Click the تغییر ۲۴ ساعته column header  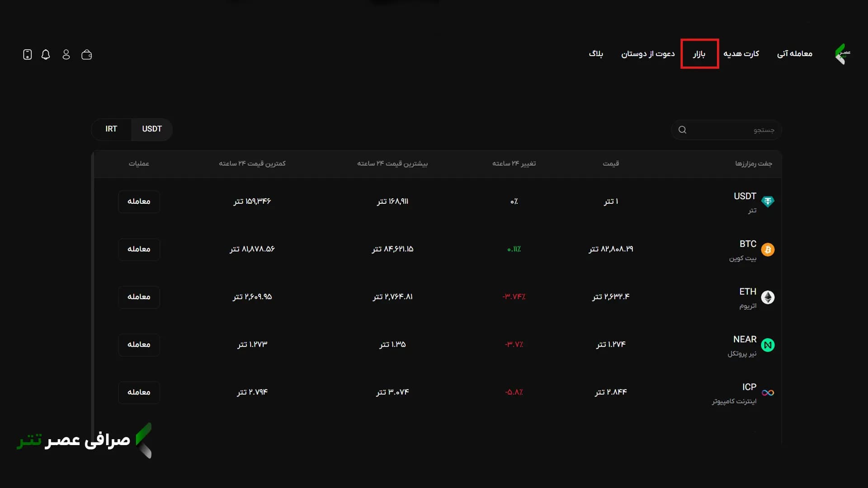click(x=514, y=164)
